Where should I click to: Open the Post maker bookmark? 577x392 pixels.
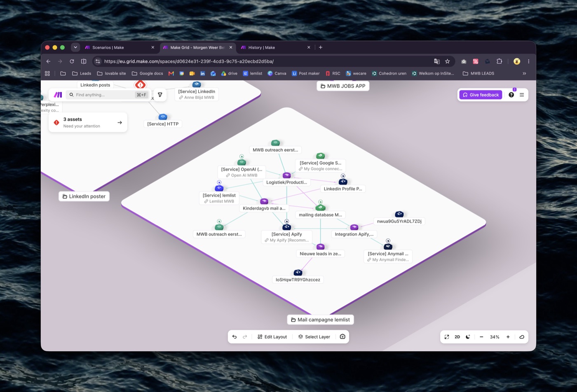click(305, 73)
